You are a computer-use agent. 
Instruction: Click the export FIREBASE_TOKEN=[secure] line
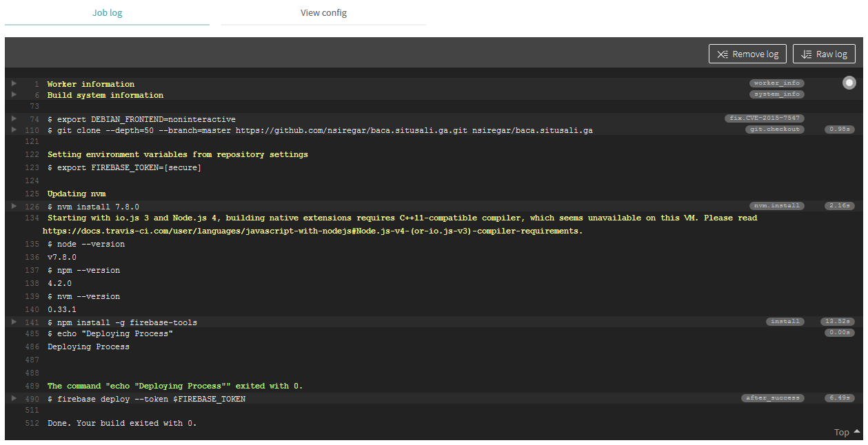click(125, 167)
